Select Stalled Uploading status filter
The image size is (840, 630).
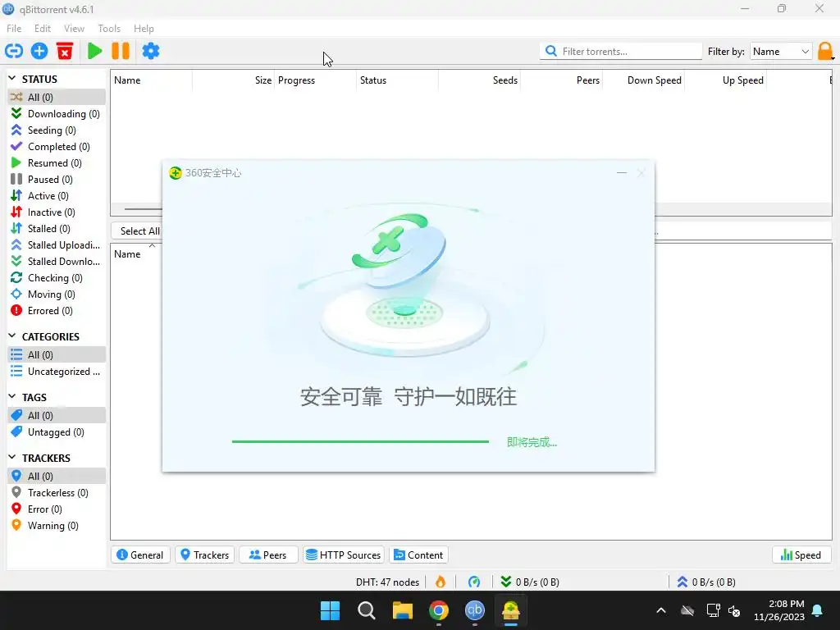point(57,244)
